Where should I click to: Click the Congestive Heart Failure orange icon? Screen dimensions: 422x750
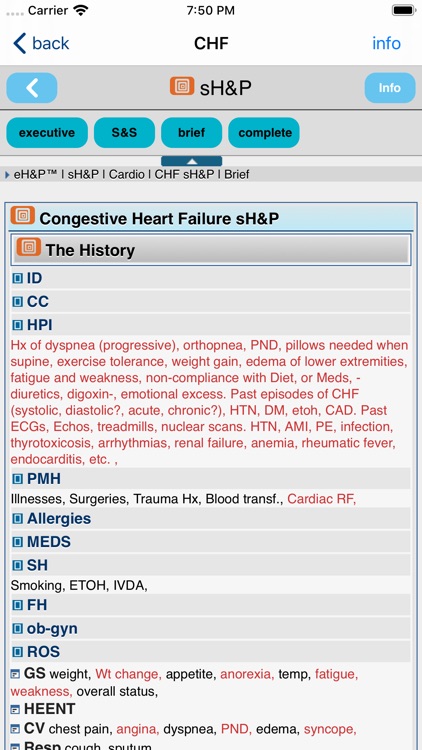tap(22, 216)
